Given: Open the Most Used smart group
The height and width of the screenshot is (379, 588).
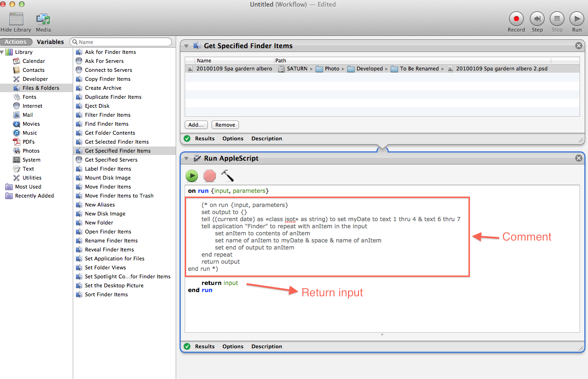Looking at the screenshot, I should click(28, 187).
